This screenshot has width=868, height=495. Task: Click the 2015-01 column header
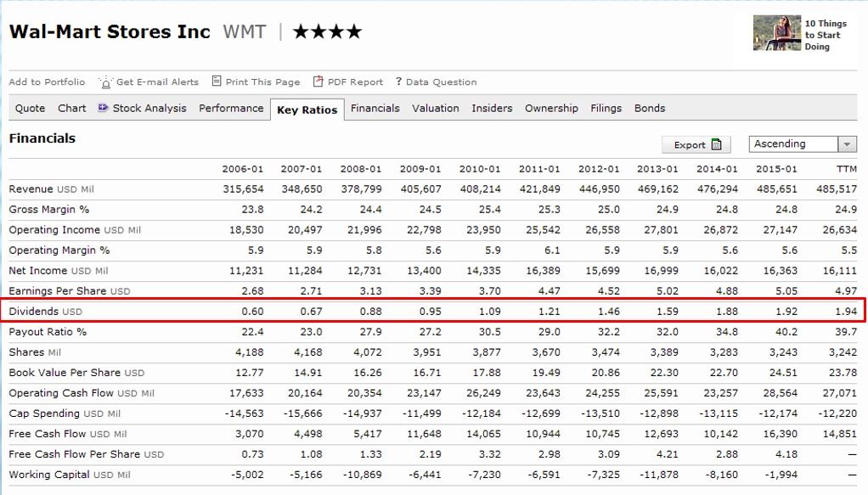click(776, 169)
